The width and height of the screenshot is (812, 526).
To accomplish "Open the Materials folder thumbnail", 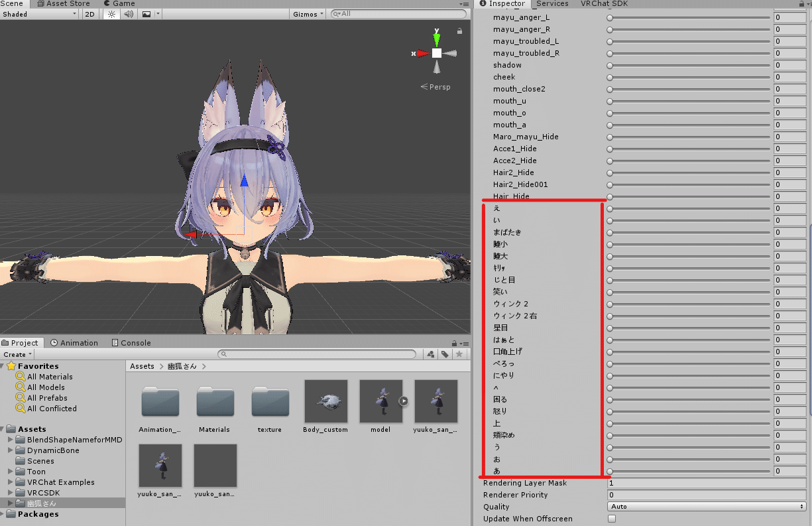I will (x=215, y=401).
